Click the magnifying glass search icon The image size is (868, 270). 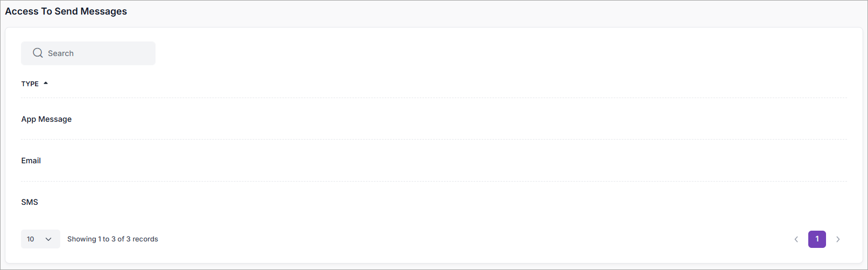pyautogui.click(x=38, y=53)
